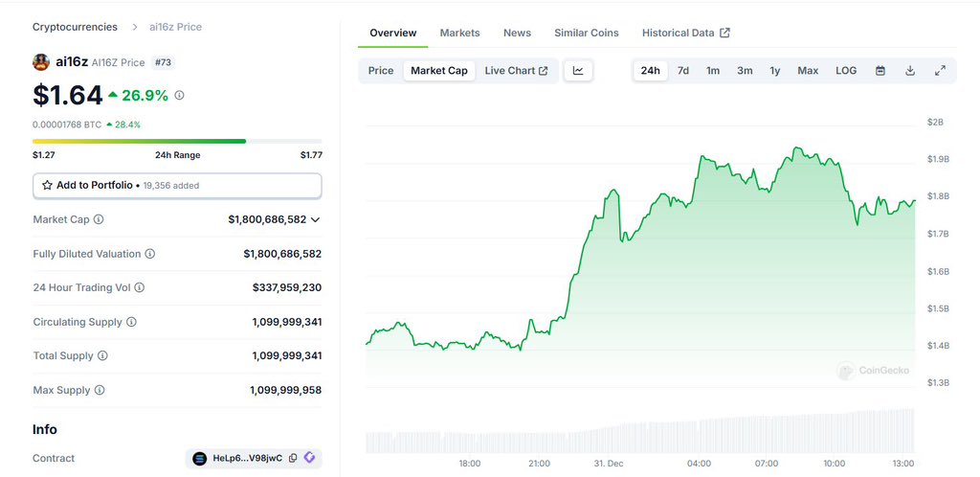This screenshot has height=477, width=980.
Task: Click the 18:00 time axis label
Action: click(x=470, y=464)
